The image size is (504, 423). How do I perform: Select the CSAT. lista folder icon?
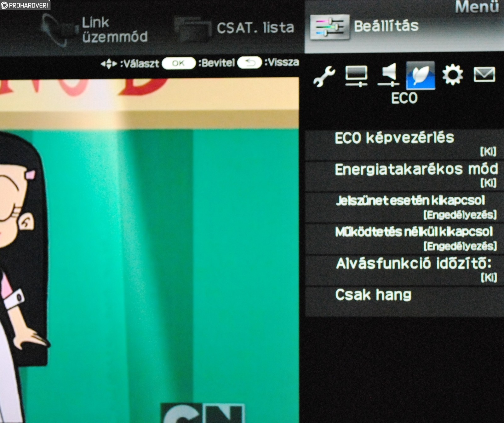click(192, 30)
